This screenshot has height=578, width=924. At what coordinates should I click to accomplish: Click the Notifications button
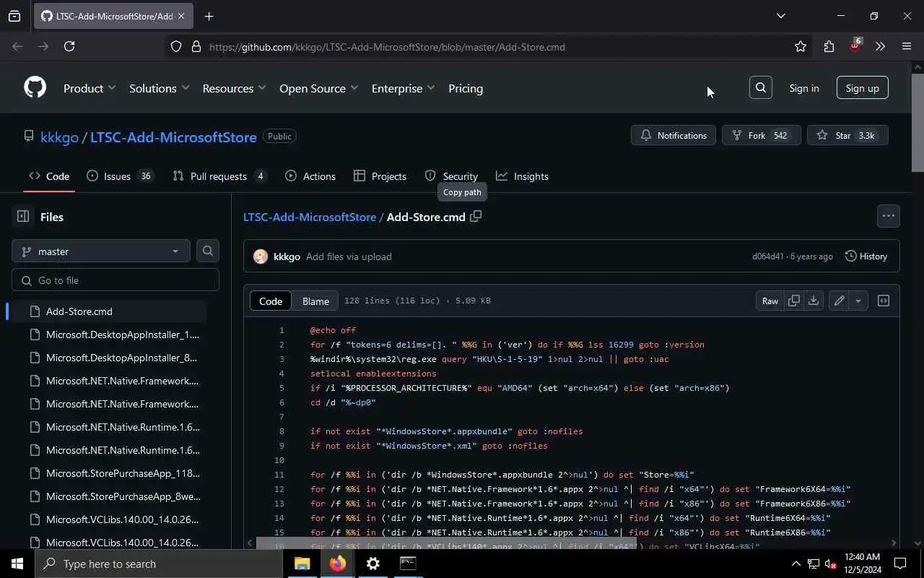tap(674, 135)
